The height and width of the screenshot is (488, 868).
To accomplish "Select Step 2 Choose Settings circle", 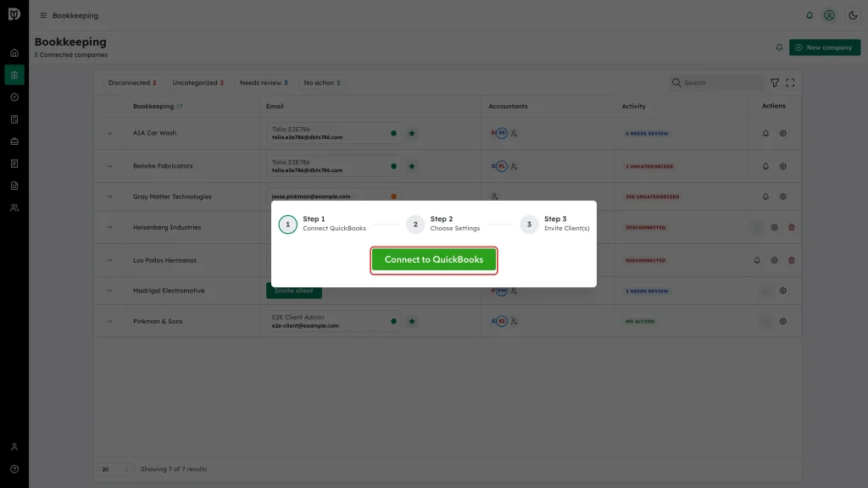I will tap(415, 224).
